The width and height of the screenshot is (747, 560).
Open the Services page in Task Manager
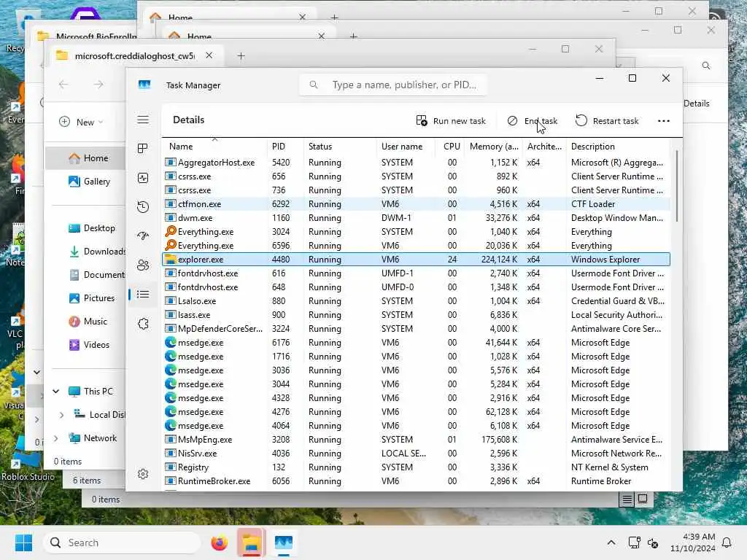[143, 324]
